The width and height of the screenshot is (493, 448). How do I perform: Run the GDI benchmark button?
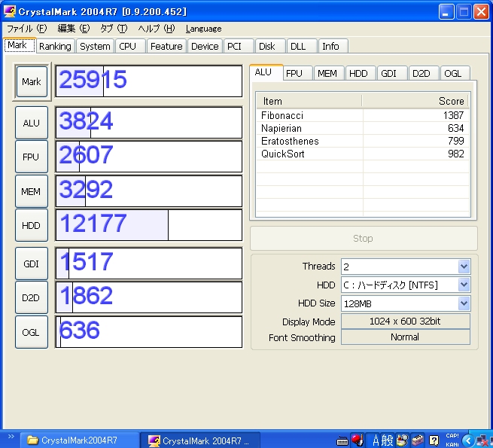pos(32,264)
